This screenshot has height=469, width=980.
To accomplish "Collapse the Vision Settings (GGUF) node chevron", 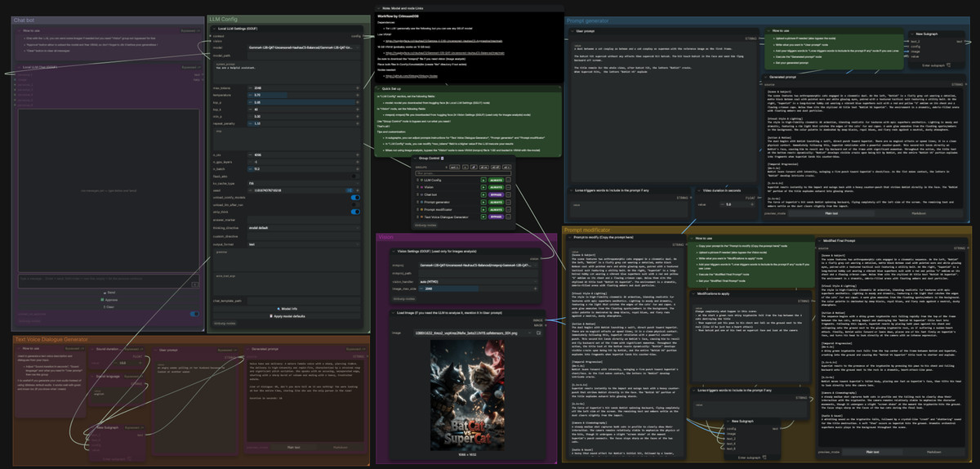I will click(x=393, y=252).
